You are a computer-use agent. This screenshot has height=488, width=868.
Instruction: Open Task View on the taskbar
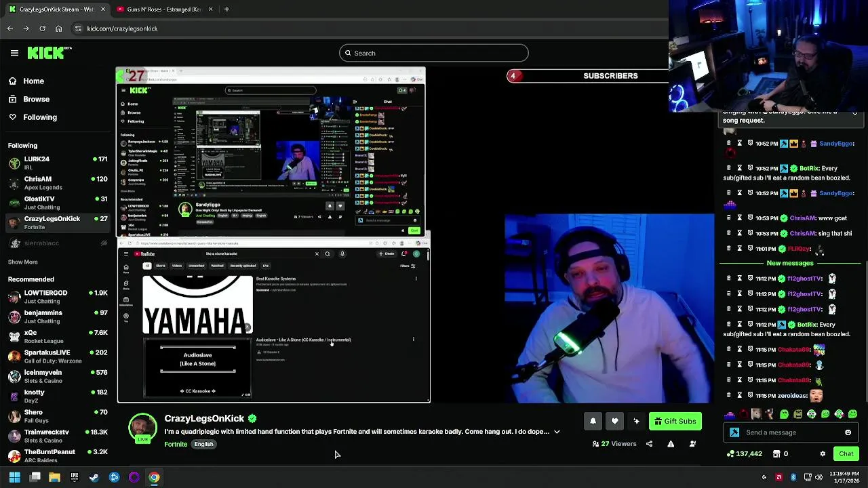[35, 477]
